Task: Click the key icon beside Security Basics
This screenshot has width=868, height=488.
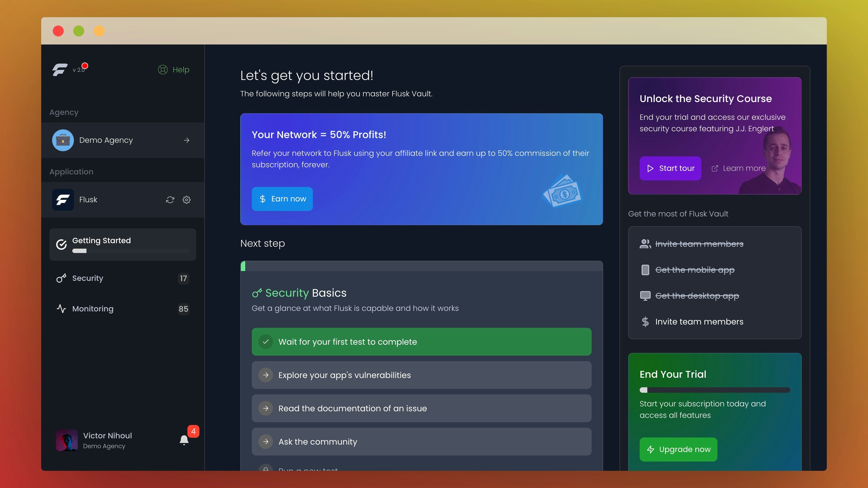Action: (x=257, y=293)
